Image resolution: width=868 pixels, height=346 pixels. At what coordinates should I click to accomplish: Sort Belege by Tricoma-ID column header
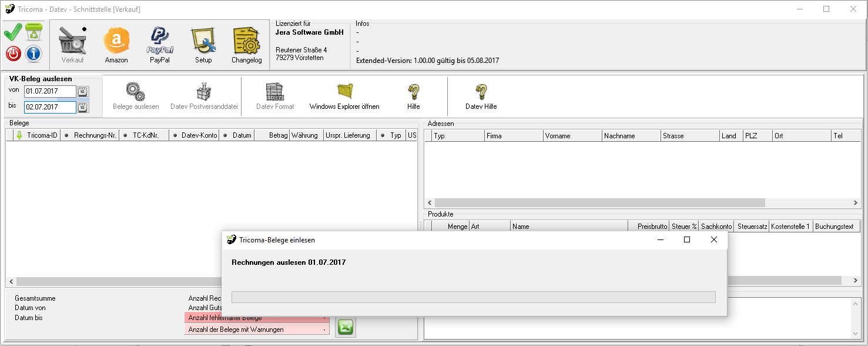pos(42,135)
